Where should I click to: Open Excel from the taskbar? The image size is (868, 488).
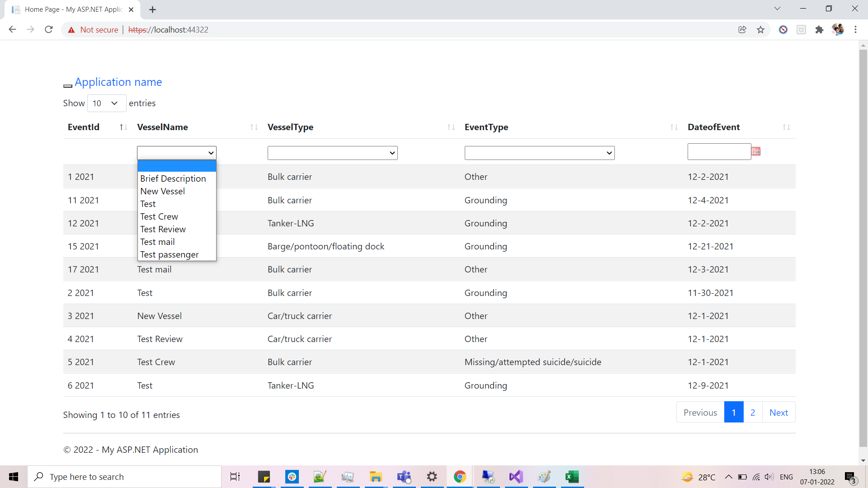click(572, 477)
